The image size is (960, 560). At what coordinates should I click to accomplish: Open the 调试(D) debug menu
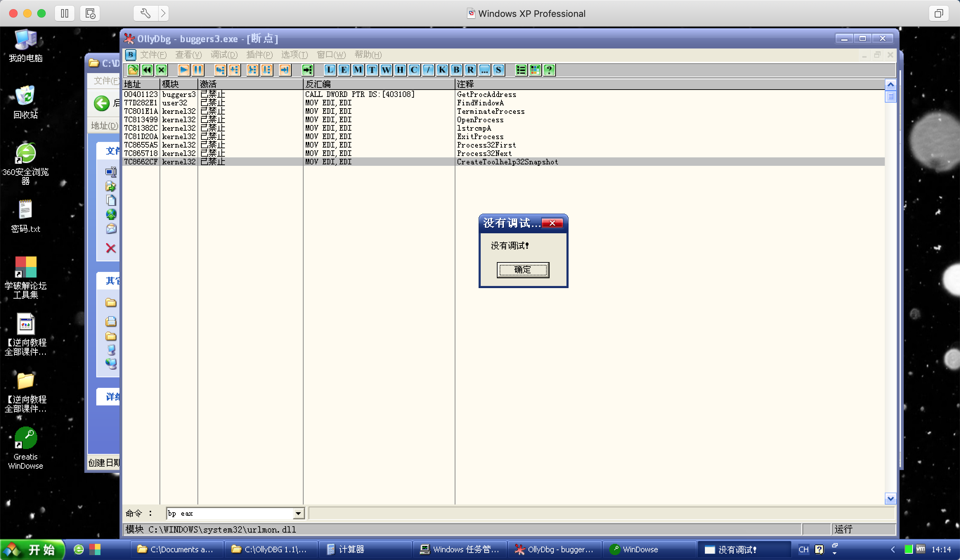coord(224,55)
